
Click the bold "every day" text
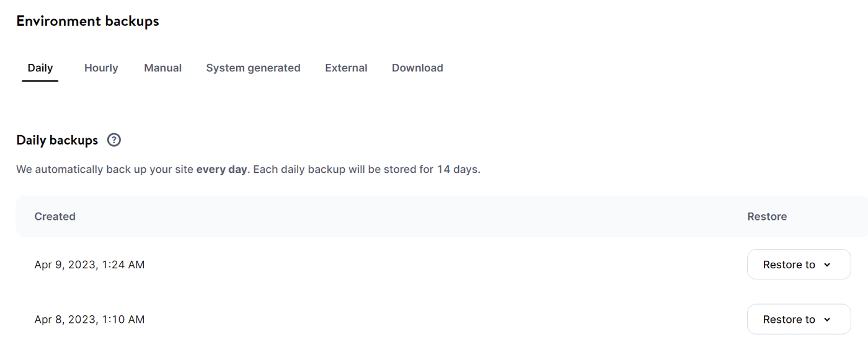[x=221, y=169]
